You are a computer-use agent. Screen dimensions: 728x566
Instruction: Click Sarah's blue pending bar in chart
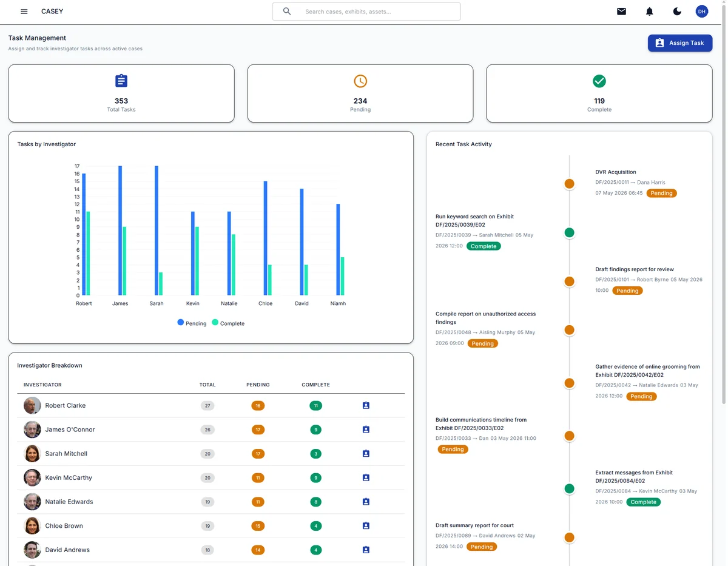pyautogui.click(x=157, y=231)
